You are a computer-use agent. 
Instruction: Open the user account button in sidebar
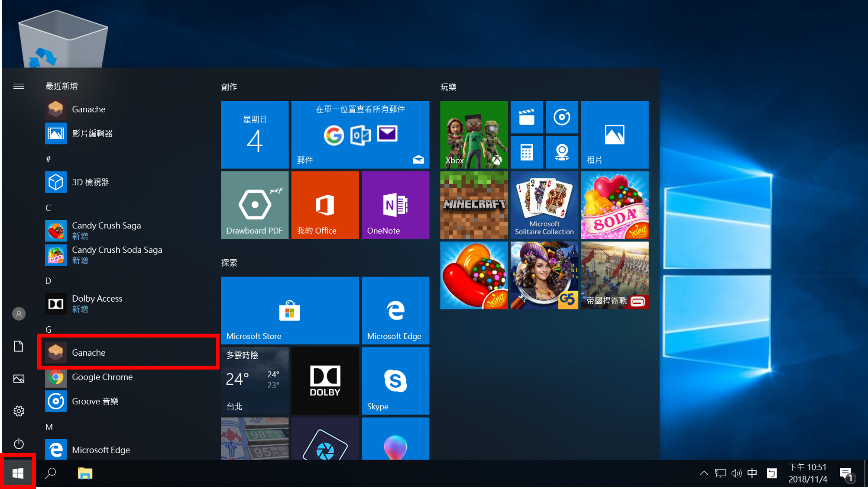pyautogui.click(x=19, y=313)
